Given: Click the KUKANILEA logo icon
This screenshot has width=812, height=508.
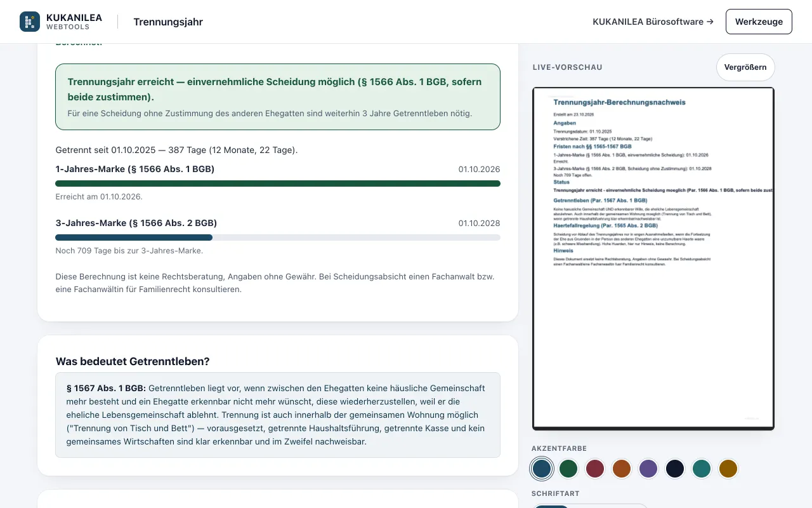Looking at the screenshot, I should (x=30, y=22).
